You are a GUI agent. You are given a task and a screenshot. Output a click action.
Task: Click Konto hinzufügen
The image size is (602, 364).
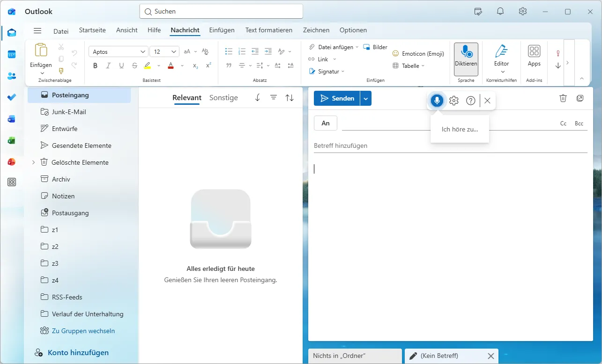[78, 353]
